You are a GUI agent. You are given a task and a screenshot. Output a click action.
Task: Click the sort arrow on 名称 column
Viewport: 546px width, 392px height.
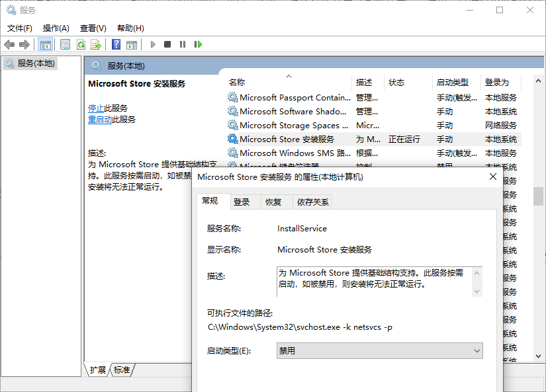(289, 76)
